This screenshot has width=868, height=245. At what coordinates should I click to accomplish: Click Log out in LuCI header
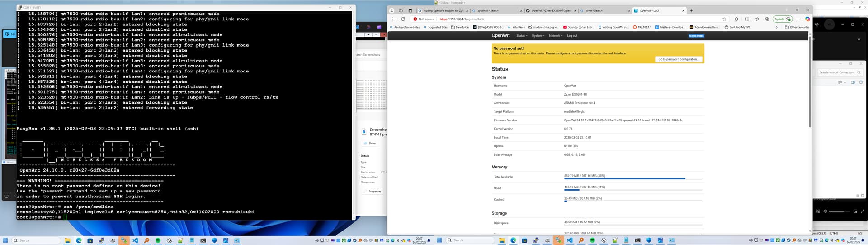(572, 36)
